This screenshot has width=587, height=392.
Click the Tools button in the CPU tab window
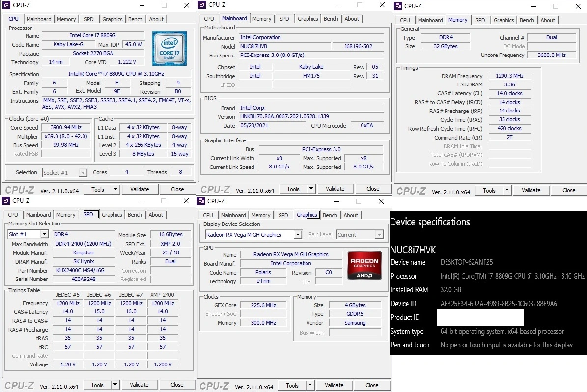pos(98,189)
